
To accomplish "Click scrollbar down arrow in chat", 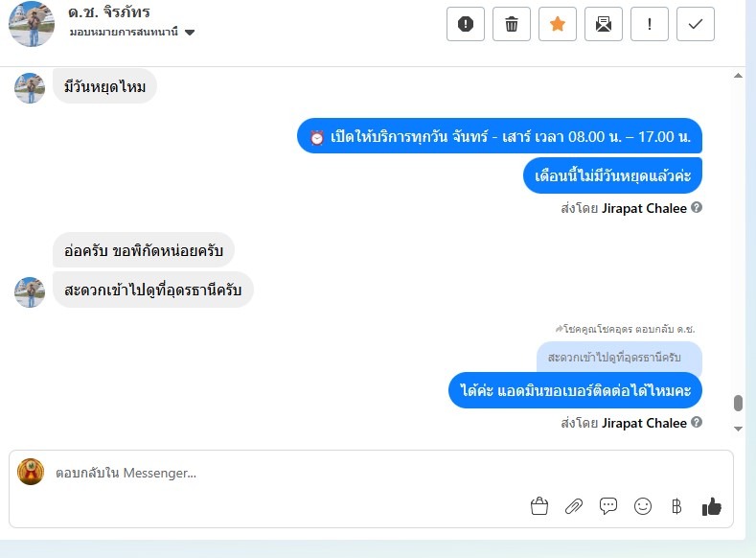I will [x=738, y=429].
